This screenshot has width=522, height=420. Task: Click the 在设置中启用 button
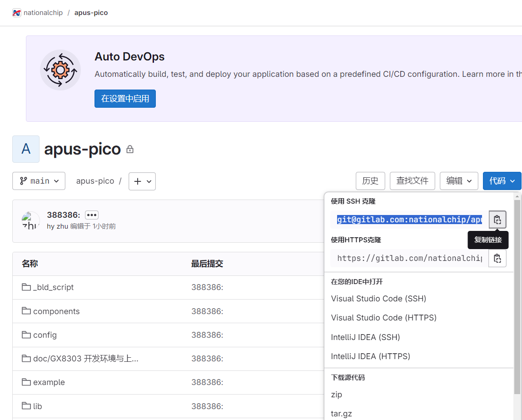point(125,99)
